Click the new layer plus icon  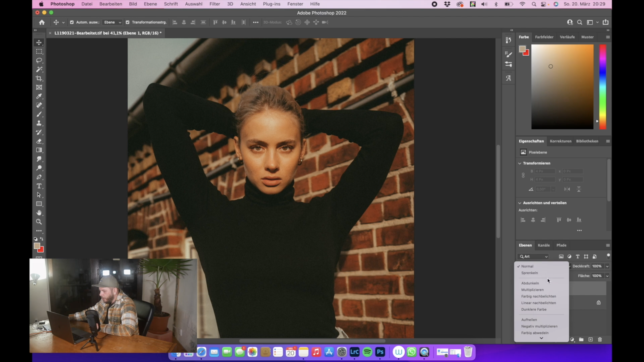[x=591, y=340]
